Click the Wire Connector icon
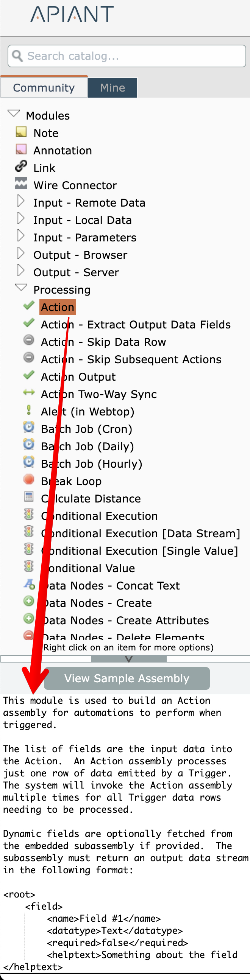 pyautogui.click(x=21, y=184)
